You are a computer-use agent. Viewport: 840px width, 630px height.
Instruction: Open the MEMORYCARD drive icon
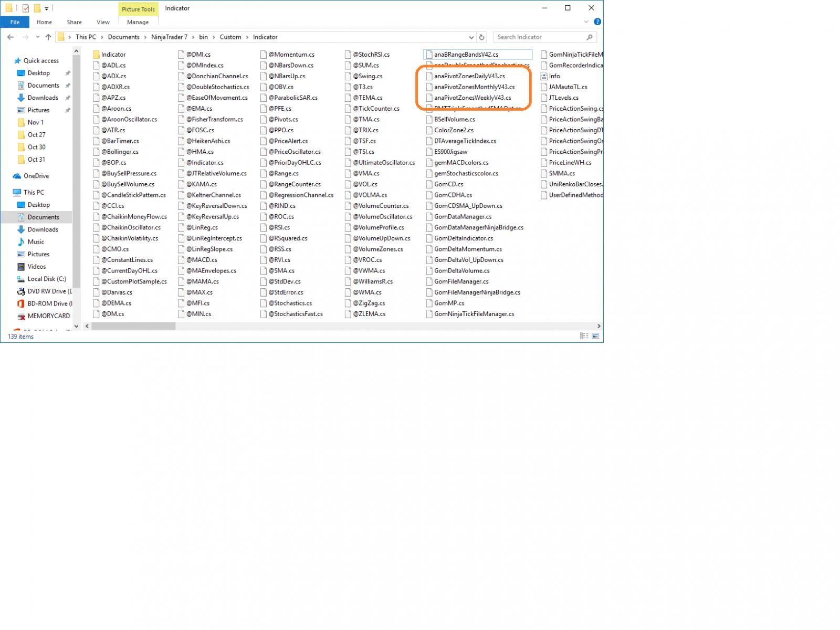pyautogui.click(x=21, y=316)
